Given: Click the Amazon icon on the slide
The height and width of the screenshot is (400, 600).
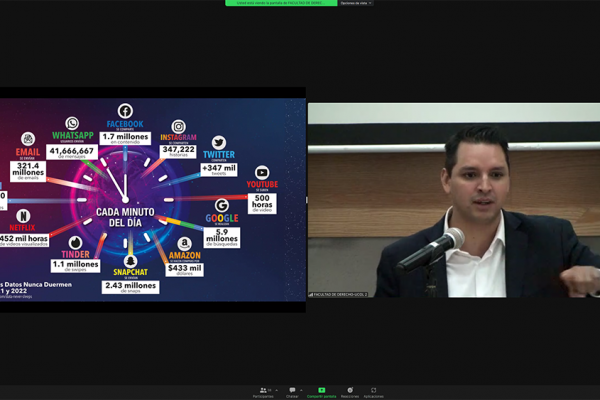Looking at the screenshot, I should pos(184,243).
